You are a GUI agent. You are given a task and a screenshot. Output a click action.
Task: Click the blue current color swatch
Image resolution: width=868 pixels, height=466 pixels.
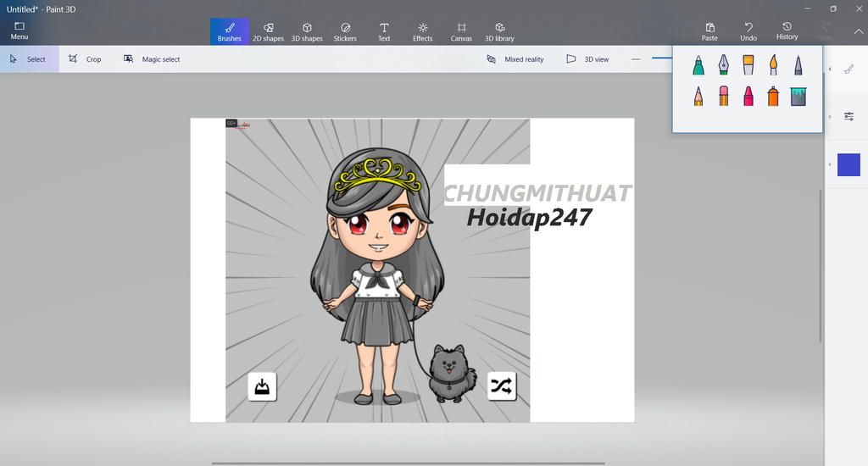tap(849, 165)
